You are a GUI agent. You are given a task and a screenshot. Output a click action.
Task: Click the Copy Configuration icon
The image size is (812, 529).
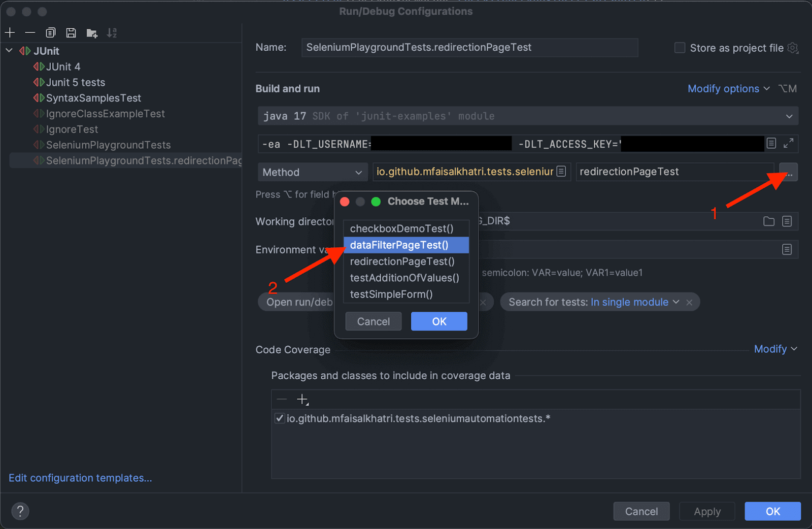51,33
